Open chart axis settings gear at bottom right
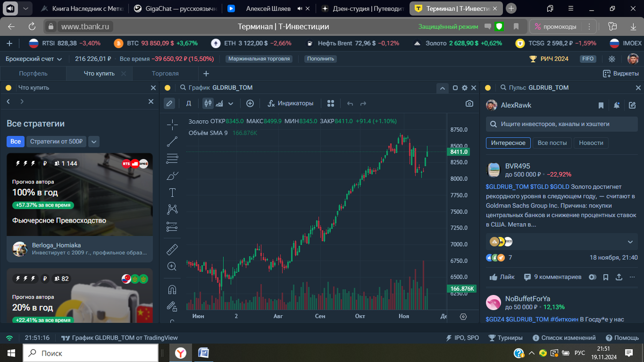 coord(463,316)
